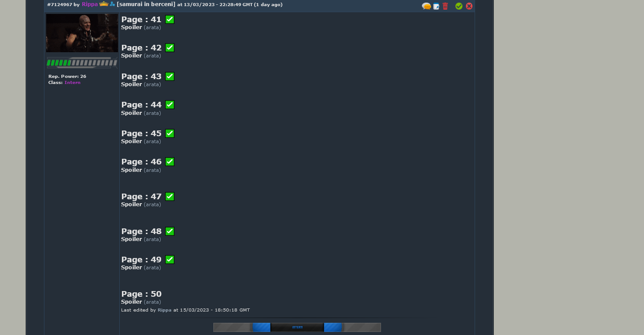Click the red X reject icon
The height and width of the screenshot is (335, 644).
click(x=469, y=6)
